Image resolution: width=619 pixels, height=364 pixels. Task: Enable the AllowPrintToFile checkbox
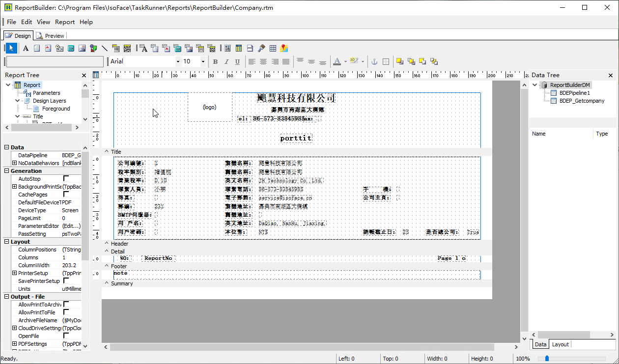(66, 312)
